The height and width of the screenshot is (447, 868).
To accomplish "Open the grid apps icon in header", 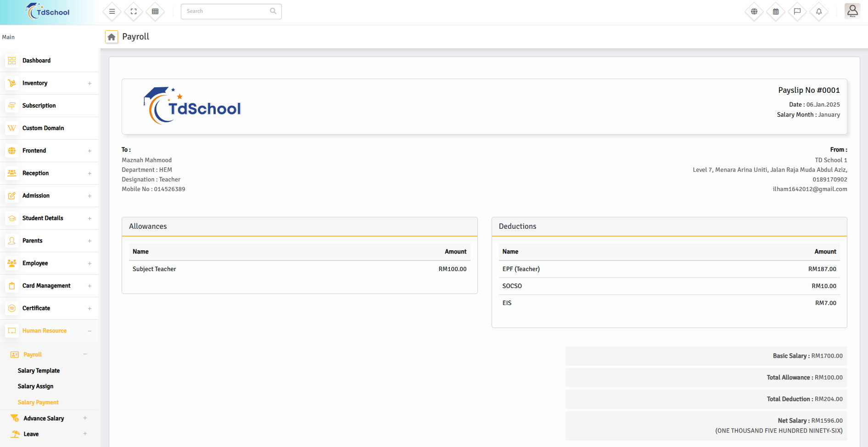I will tap(155, 11).
